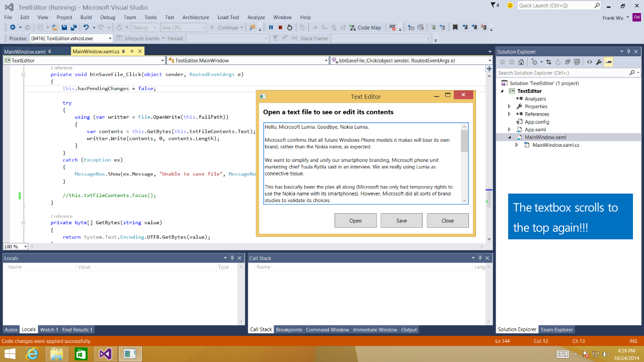The width and height of the screenshot is (644, 362).
Task: Click Collapse All icon in Solution Explorer
Action: click(568, 62)
